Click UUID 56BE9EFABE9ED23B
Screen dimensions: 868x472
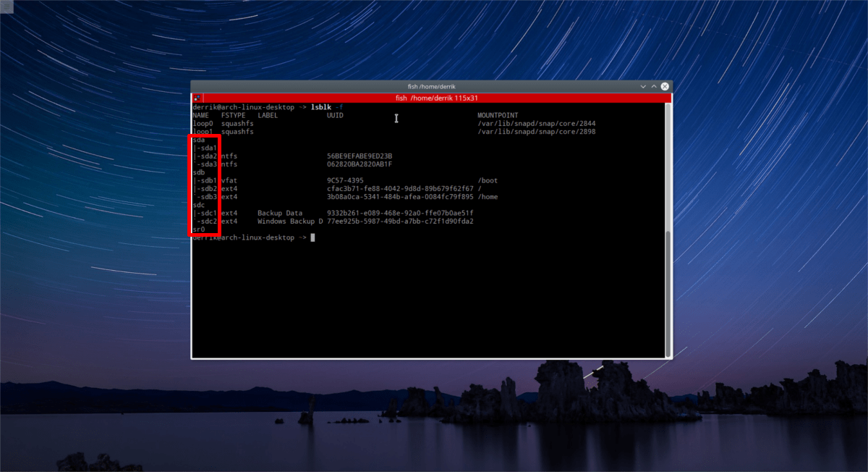(x=359, y=156)
